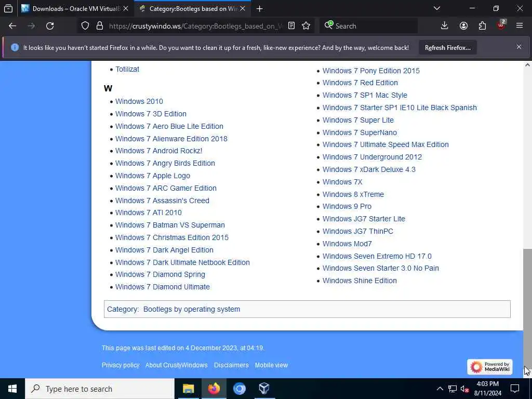Open Bootlegs by operating system category
The width and height of the screenshot is (532, 399).
[192, 309]
